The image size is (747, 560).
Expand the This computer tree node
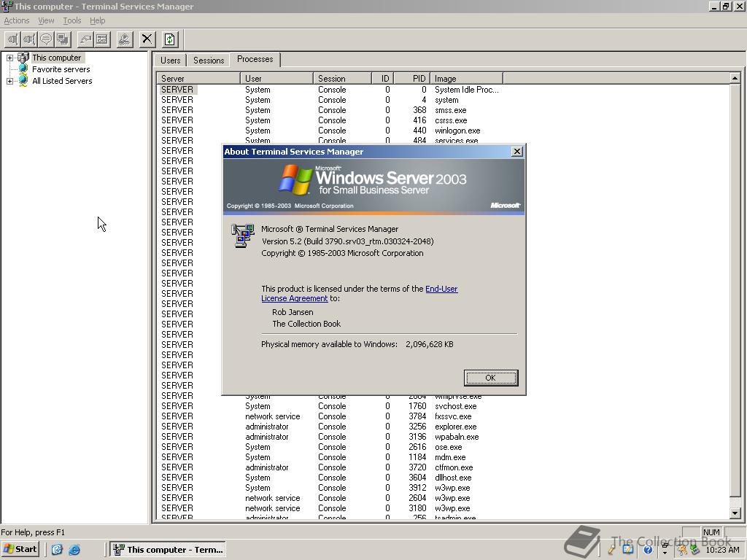tap(9, 58)
